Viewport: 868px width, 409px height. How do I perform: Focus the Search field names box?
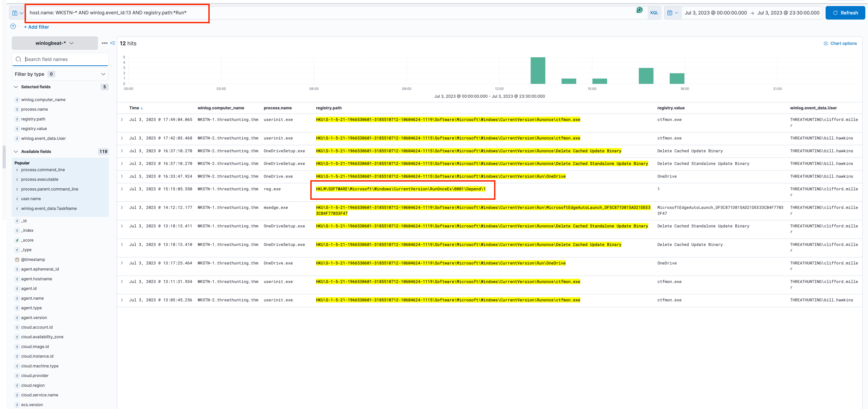pos(60,59)
